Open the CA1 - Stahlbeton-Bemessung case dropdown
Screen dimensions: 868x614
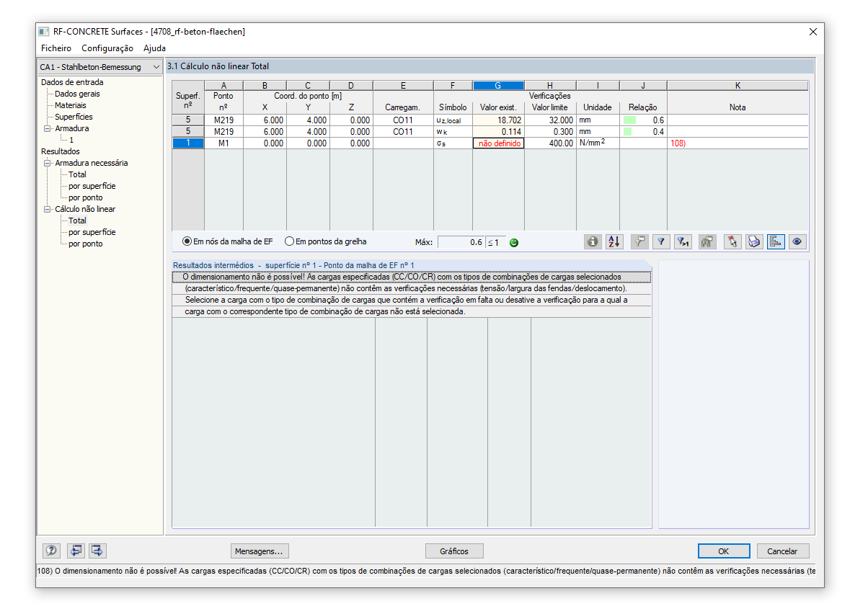point(100,67)
